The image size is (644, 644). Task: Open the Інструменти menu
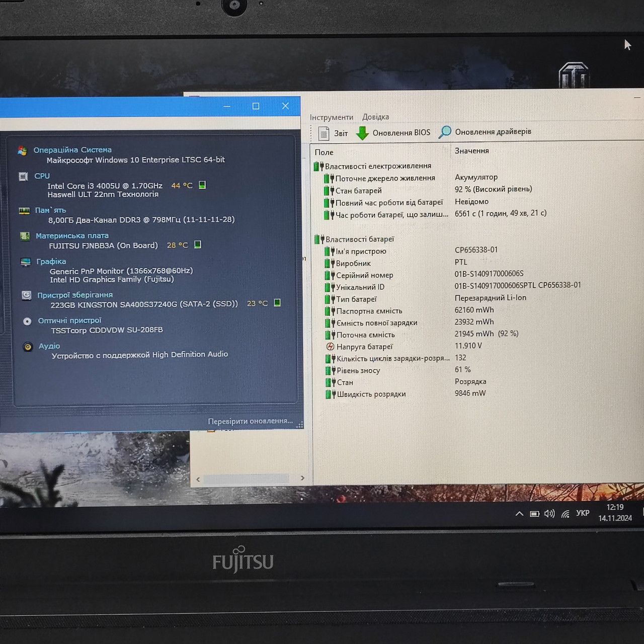click(x=332, y=117)
